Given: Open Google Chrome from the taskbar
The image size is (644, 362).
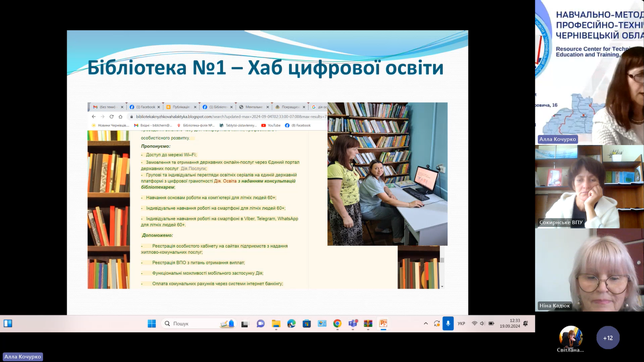Looking at the screenshot, I should point(337,324).
